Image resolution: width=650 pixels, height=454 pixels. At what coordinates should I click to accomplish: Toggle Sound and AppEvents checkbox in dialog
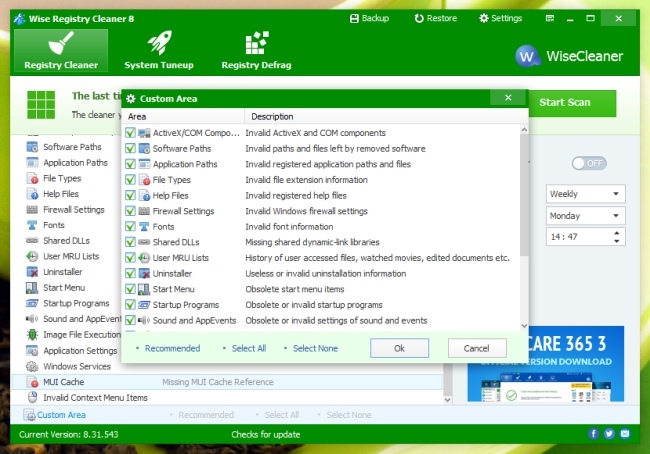pos(130,320)
